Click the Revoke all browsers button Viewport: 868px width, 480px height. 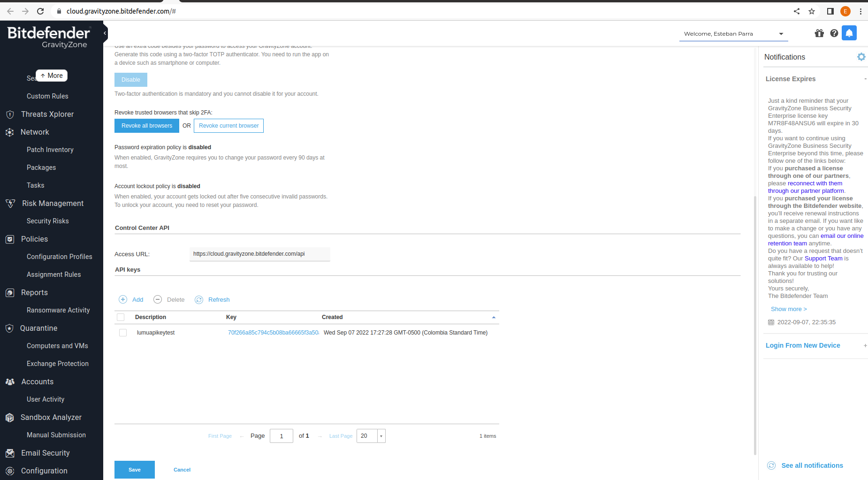[146, 126]
